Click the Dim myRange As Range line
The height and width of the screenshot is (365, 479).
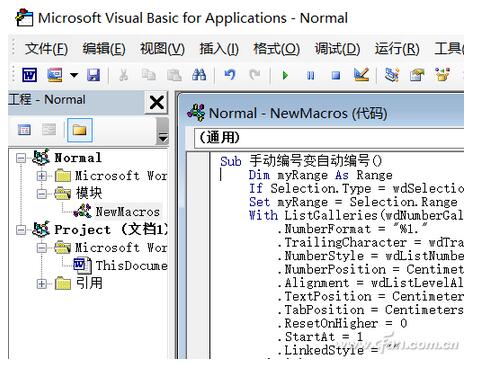[320, 175]
